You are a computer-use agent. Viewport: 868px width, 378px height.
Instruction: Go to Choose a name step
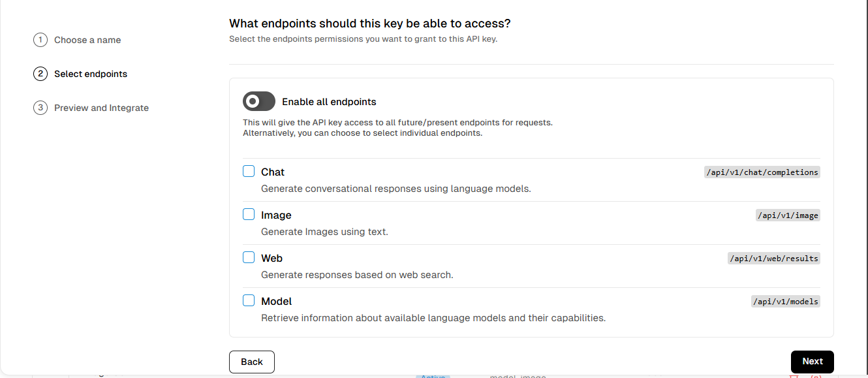click(x=87, y=40)
